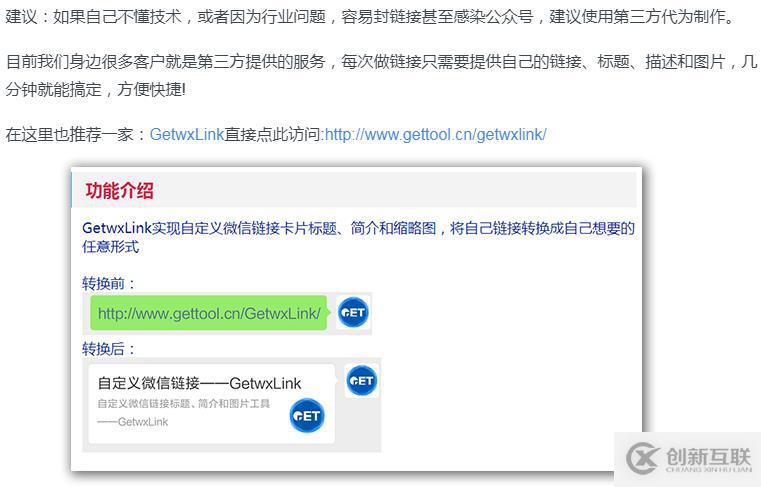The width and height of the screenshot is (761, 487).
Task: Click the card description 自定义微信链接标题、简介和图片工具
Action: click(183, 403)
